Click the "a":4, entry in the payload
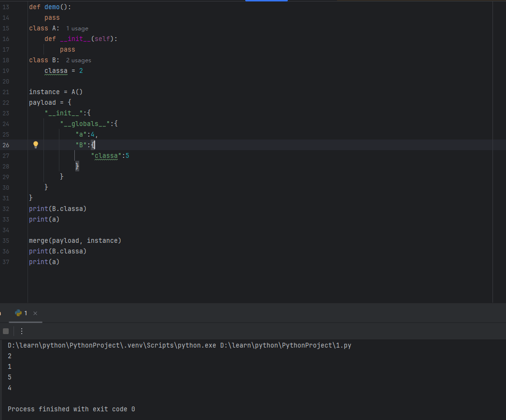Viewport: 506px width, 420px height. tap(86, 135)
